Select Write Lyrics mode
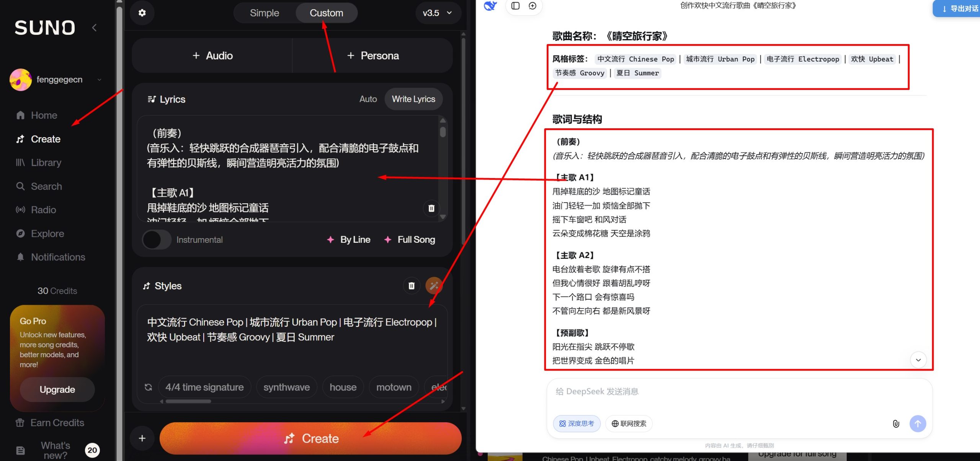 [413, 99]
